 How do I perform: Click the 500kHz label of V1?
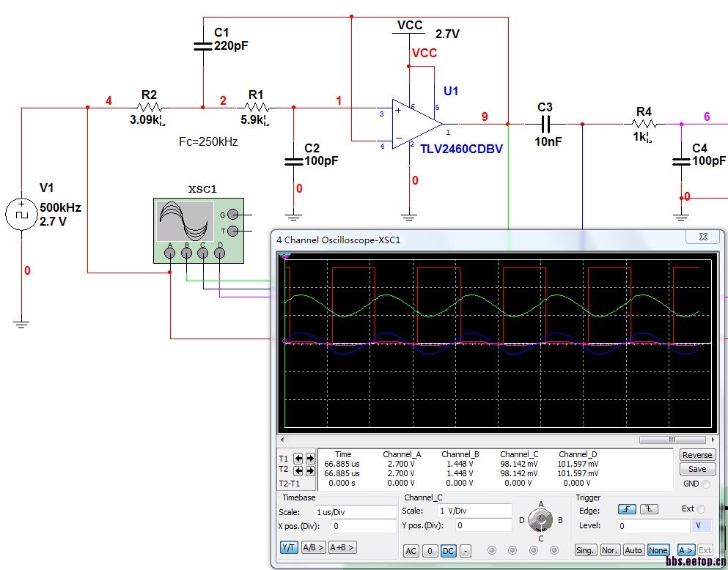click(x=60, y=207)
